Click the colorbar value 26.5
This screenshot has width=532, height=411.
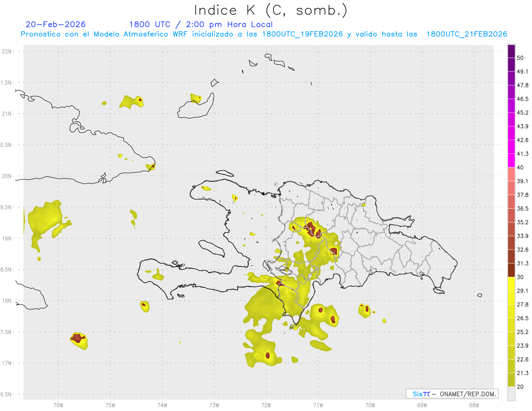[x=523, y=318]
